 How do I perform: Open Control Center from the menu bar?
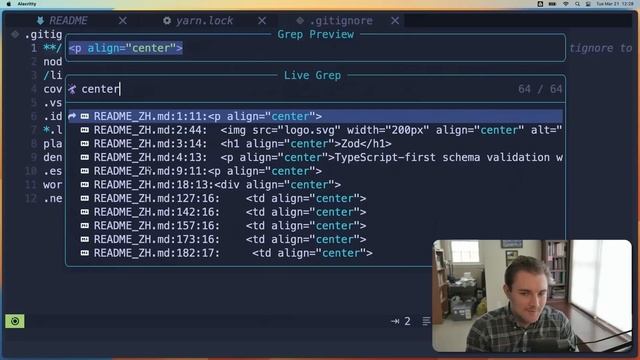click(588, 4)
